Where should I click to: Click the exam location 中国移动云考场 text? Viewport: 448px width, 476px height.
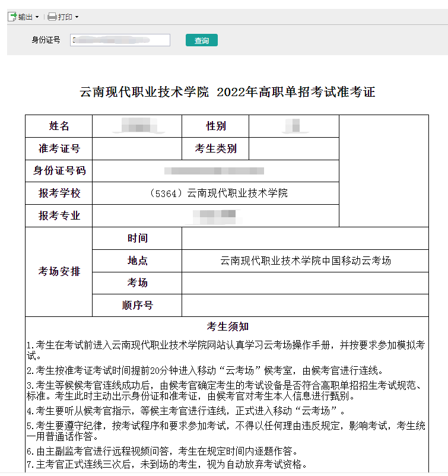(305, 261)
